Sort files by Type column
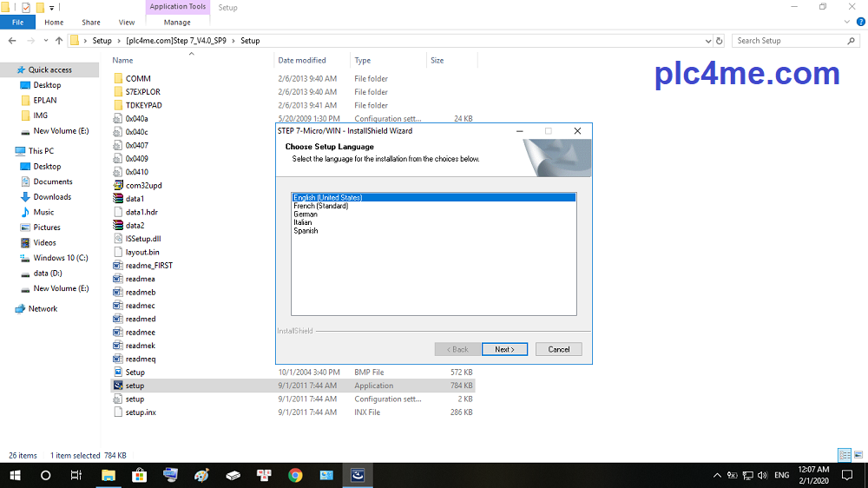868x488 pixels. coord(363,61)
